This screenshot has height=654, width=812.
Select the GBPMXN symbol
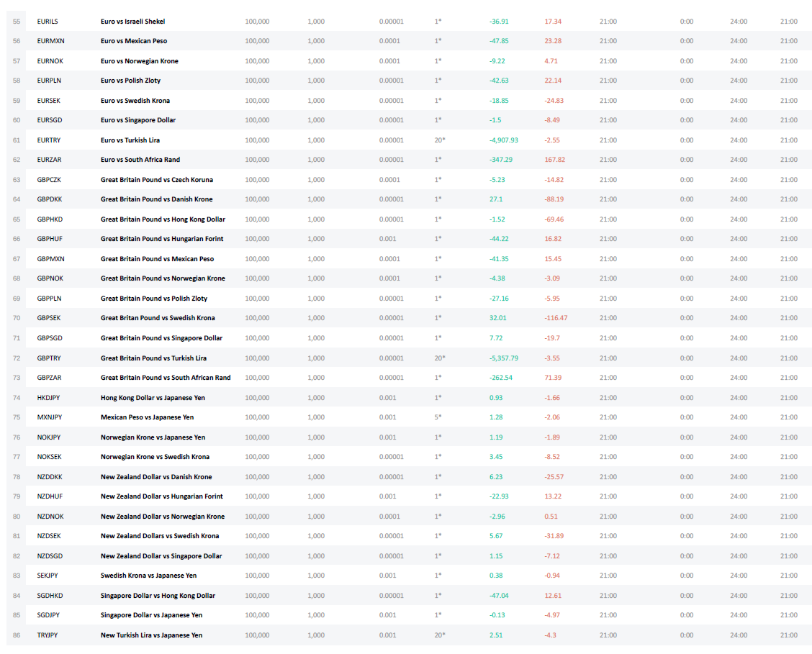tap(50, 259)
